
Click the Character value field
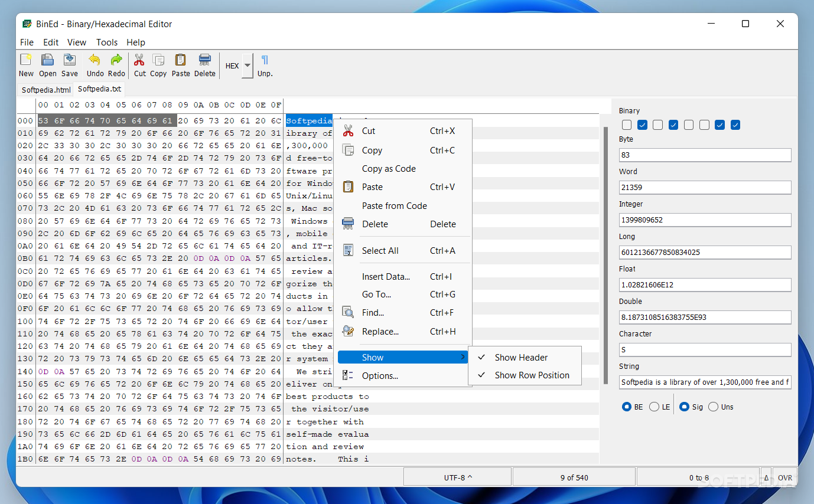705,350
